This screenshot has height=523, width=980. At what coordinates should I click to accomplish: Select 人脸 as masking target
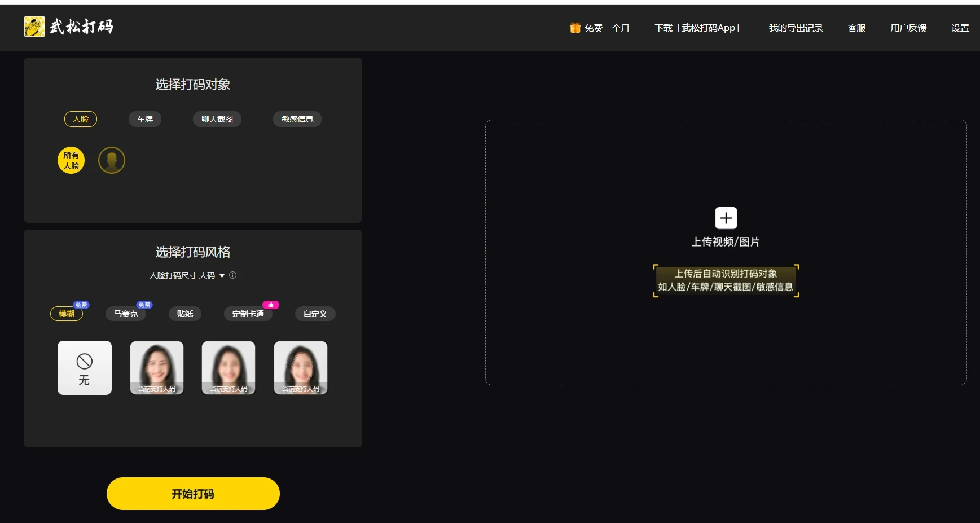pyautogui.click(x=81, y=119)
